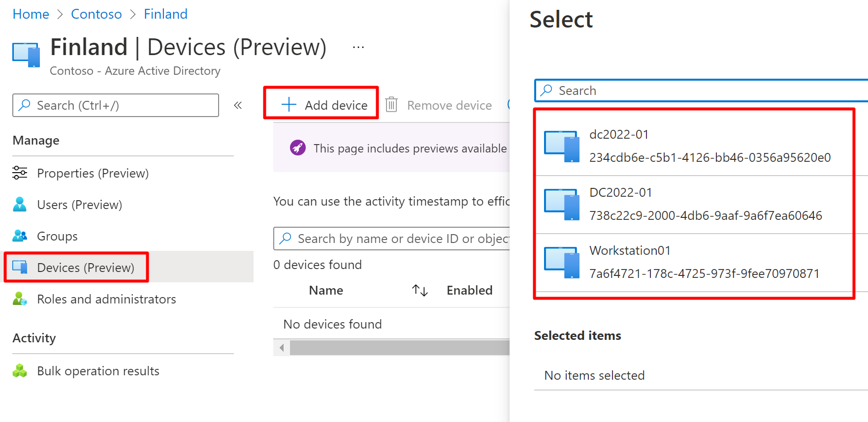Open Properties (Preview) in Manage menu

(x=93, y=173)
